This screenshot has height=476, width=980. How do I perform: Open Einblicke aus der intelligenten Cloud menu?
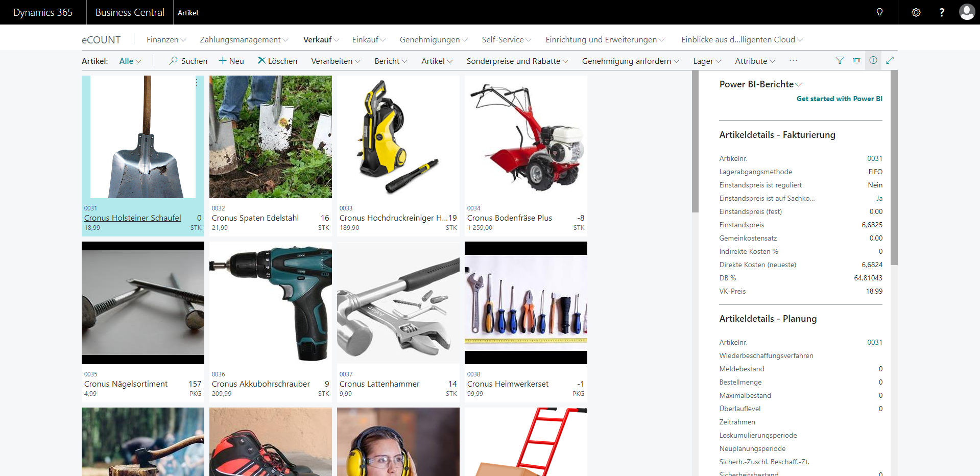[742, 40]
